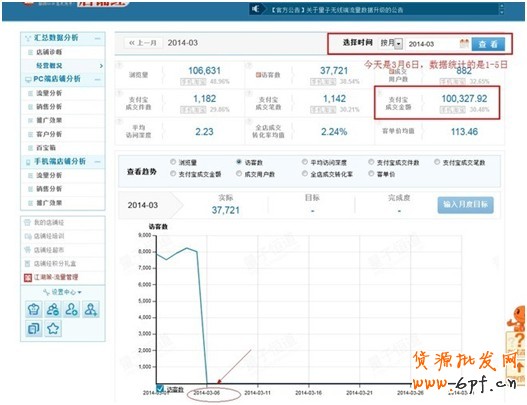Click the chef hat icon in settings center
The height and width of the screenshot is (405, 527).
pos(34,309)
